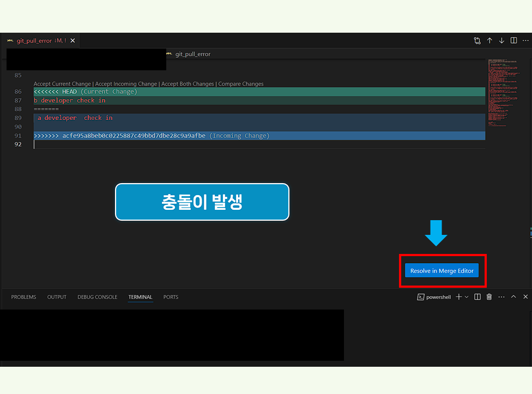The width and height of the screenshot is (532, 394).
Task: Open the terminal profile dropdown chevron
Action: click(466, 296)
